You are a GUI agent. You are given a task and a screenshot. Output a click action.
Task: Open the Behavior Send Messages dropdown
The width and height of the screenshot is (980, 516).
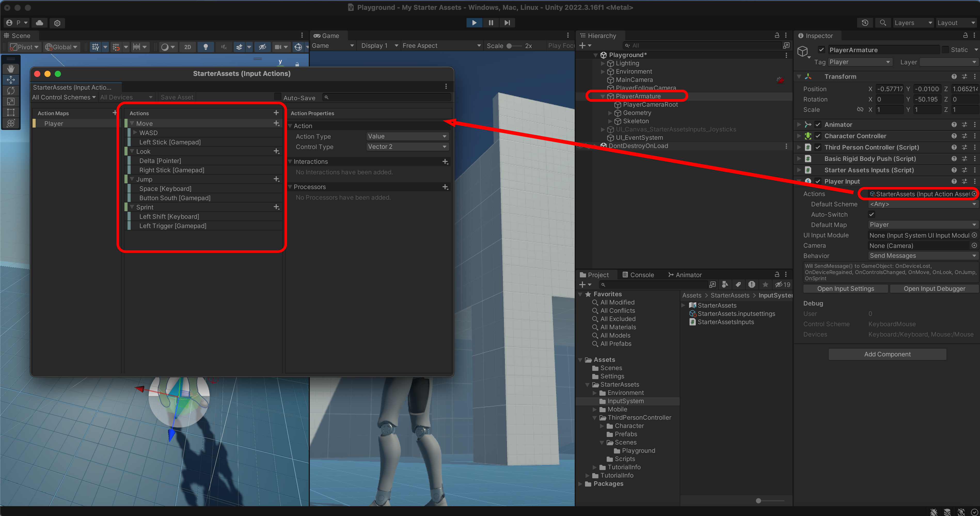922,256
